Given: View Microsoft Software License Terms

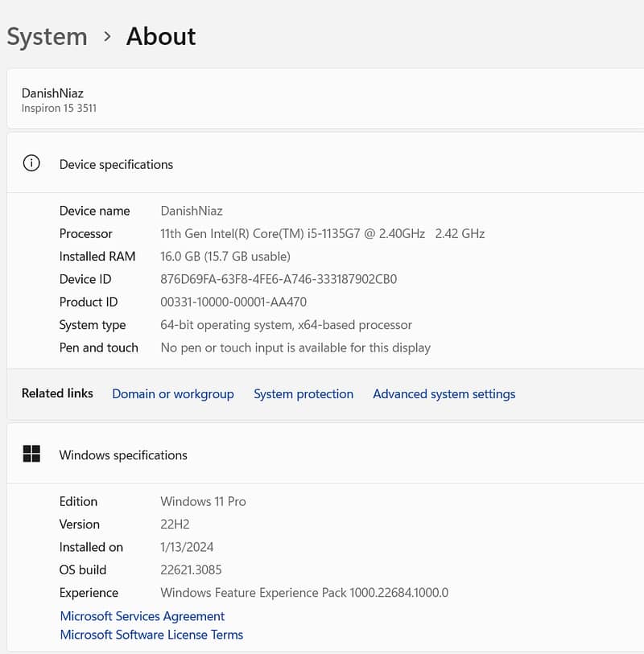Looking at the screenshot, I should point(151,635).
